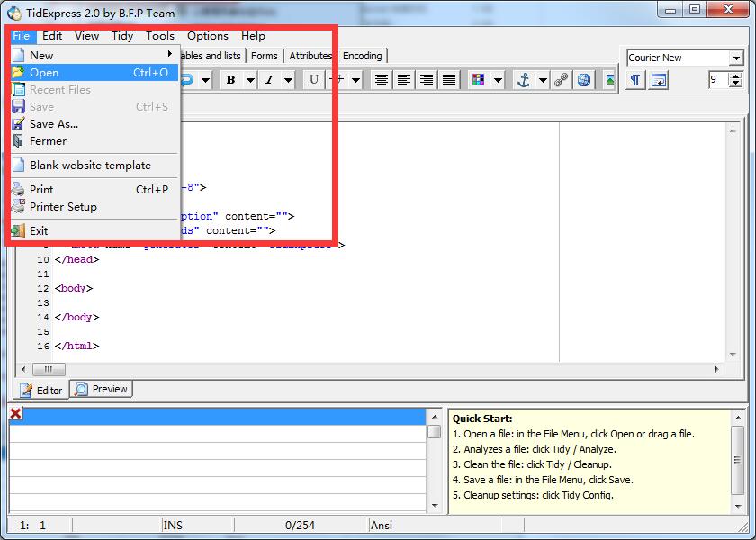Click the <body> line in editor
Image resolution: width=756 pixels, height=540 pixels.
tap(74, 288)
